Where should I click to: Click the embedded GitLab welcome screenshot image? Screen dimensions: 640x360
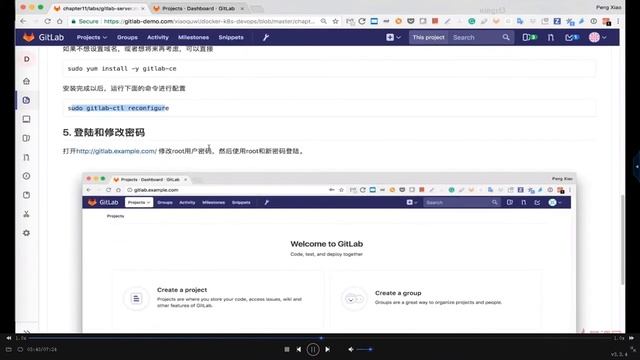329,252
